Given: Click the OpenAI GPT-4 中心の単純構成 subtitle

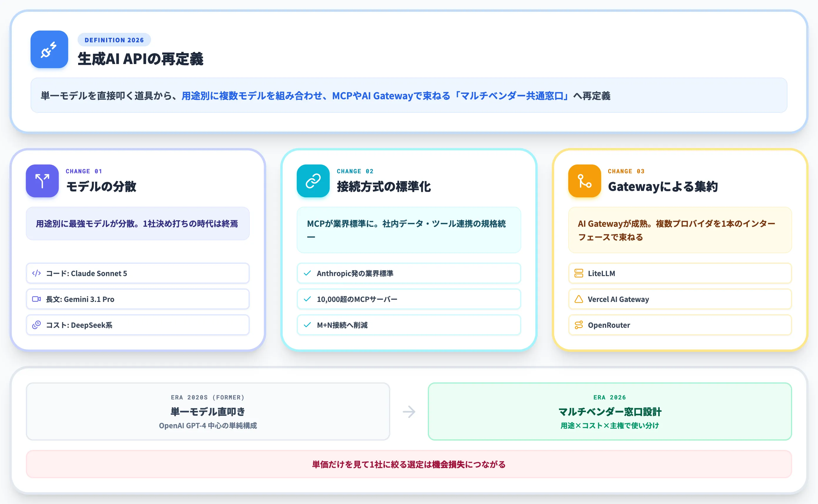Looking at the screenshot, I should [207, 426].
